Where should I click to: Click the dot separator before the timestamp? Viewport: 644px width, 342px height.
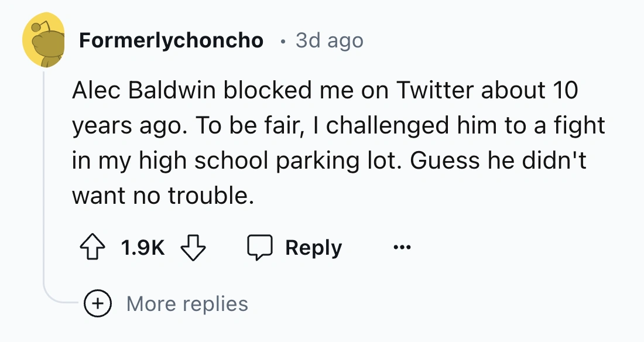tap(282, 41)
